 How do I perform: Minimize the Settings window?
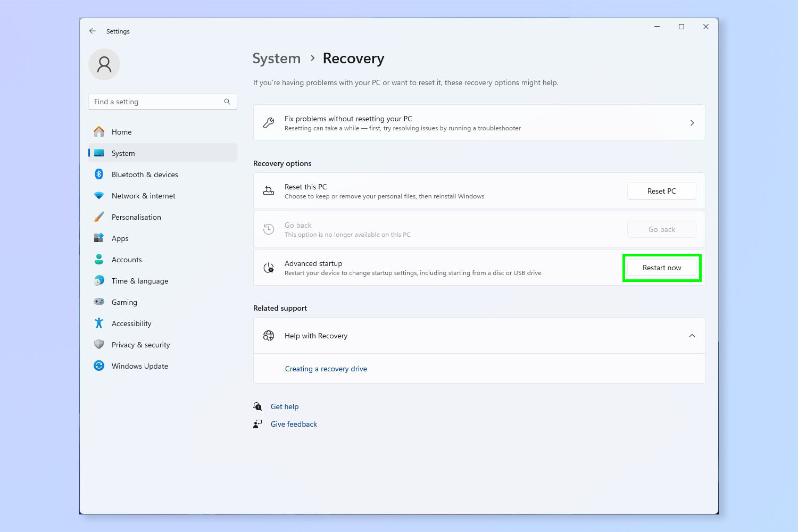click(x=657, y=27)
